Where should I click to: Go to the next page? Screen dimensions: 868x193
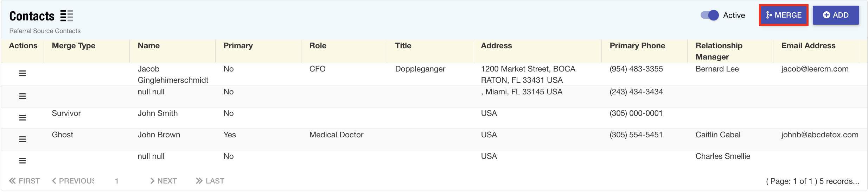(x=164, y=181)
